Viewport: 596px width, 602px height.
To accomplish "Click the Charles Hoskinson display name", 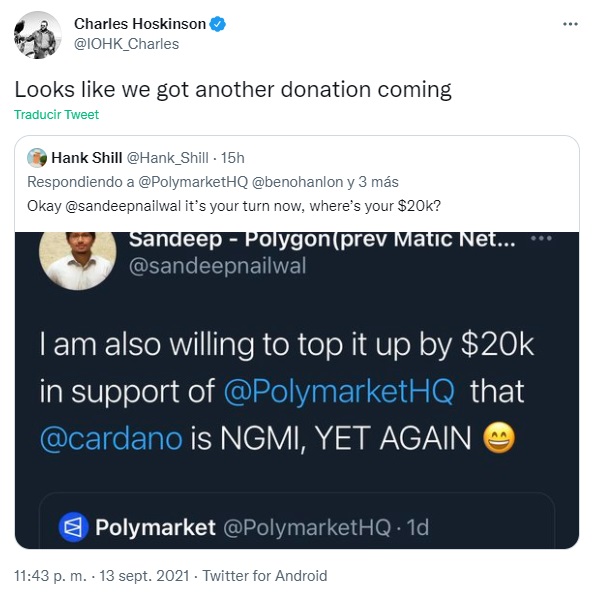I will [140, 24].
